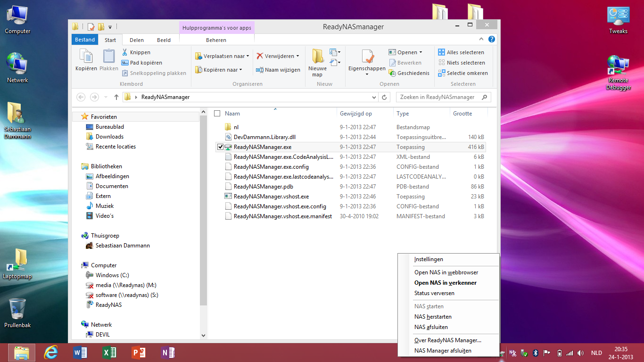Click Selectie omkeren in the ribbon
Screen dimensions: 644x362
[x=463, y=73]
